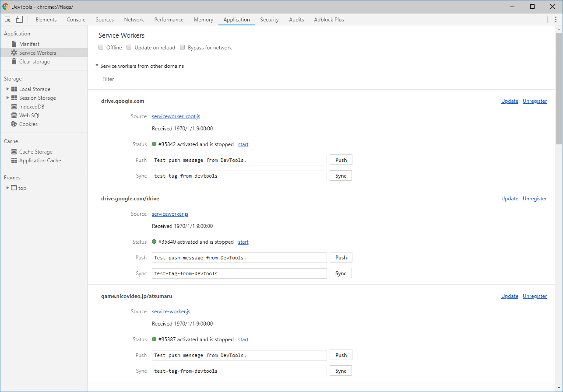Expand the top frame node

[7, 188]
